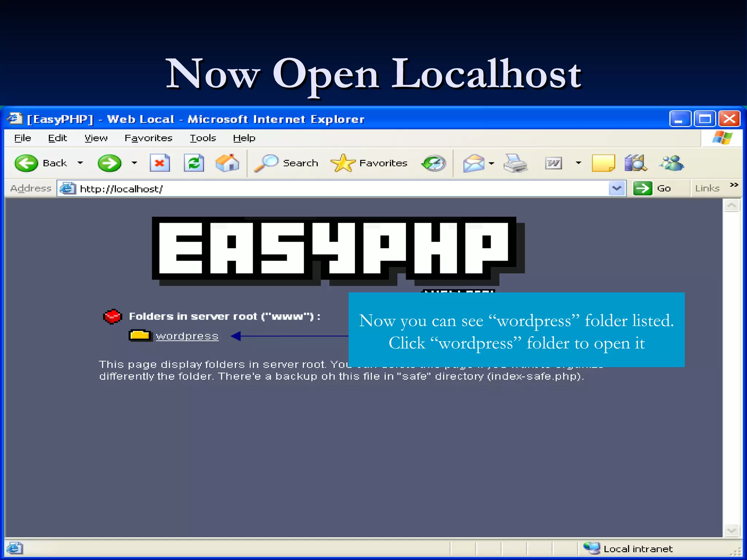Viewport: 747px width, 560px height.
Task: Click the green Forward arrow button
Action: (x=109, y=163)
